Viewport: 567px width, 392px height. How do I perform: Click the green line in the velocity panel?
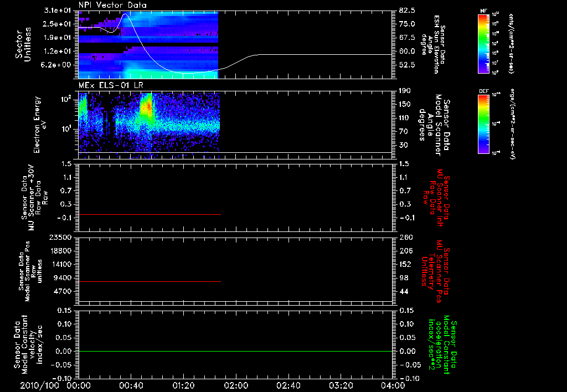tap(235, 351)
